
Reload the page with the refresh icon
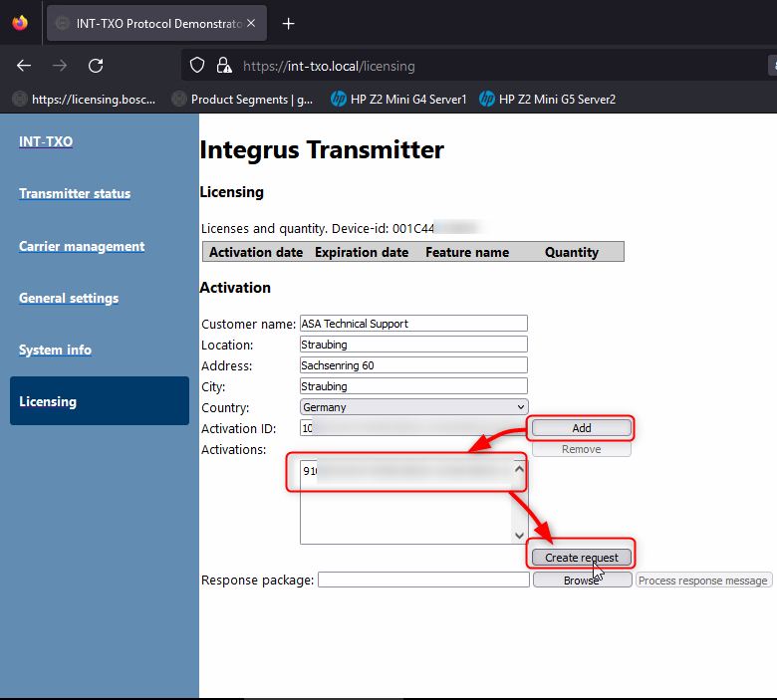click(96, 66)
